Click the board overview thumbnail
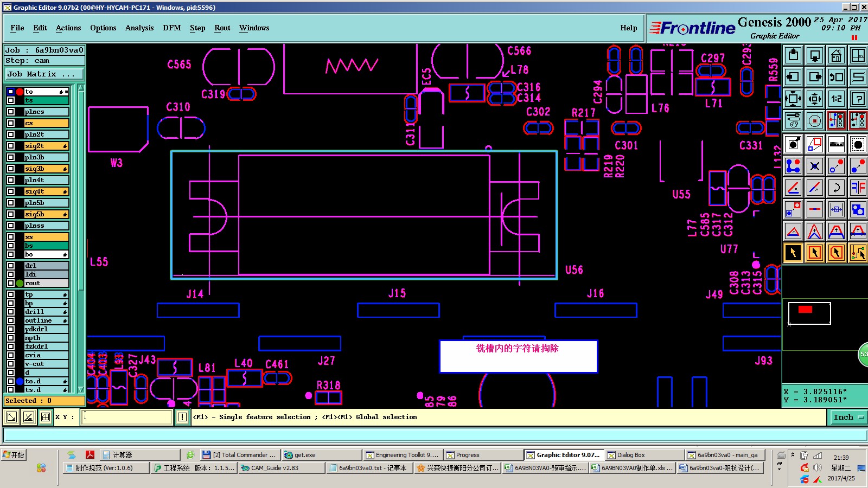868x488 pixels. point(809,313)
